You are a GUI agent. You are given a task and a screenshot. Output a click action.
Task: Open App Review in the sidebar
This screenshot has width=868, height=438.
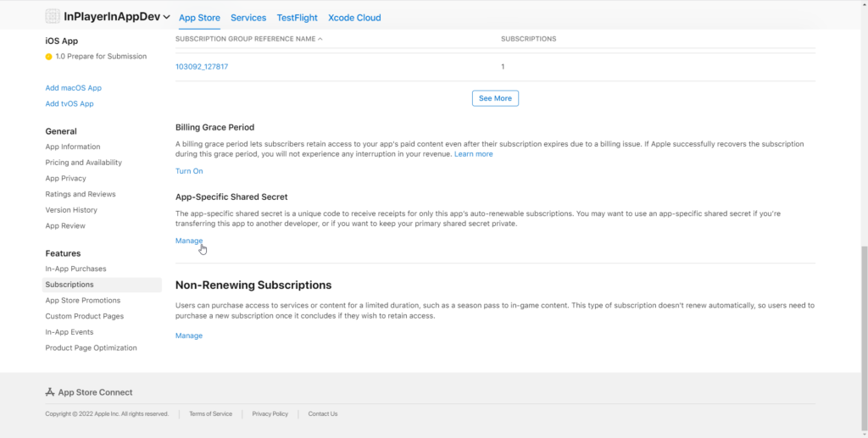pyautogui.click(x=65, y=225)
